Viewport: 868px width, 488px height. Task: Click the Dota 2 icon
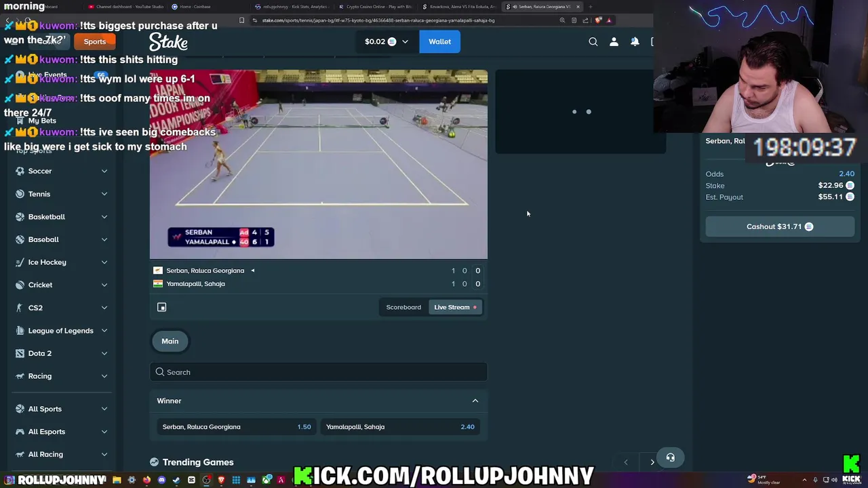[20, 353]
